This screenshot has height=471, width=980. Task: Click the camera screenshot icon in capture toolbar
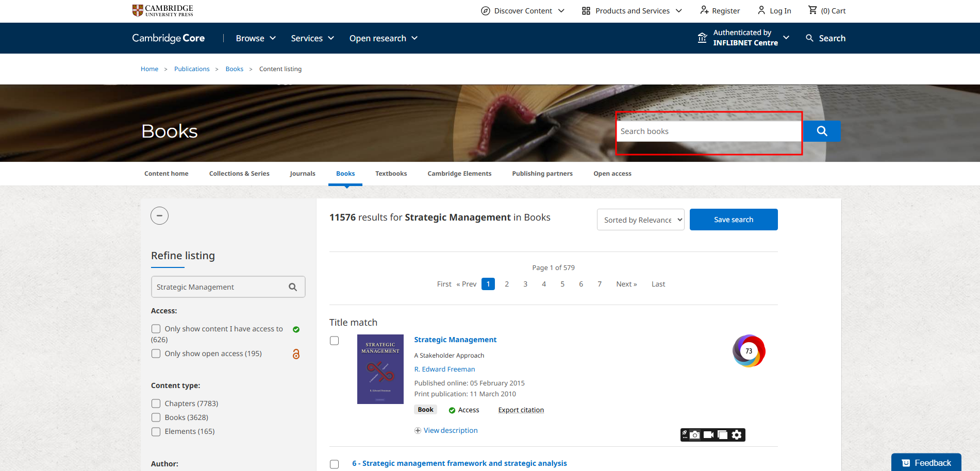coord(695,435)
